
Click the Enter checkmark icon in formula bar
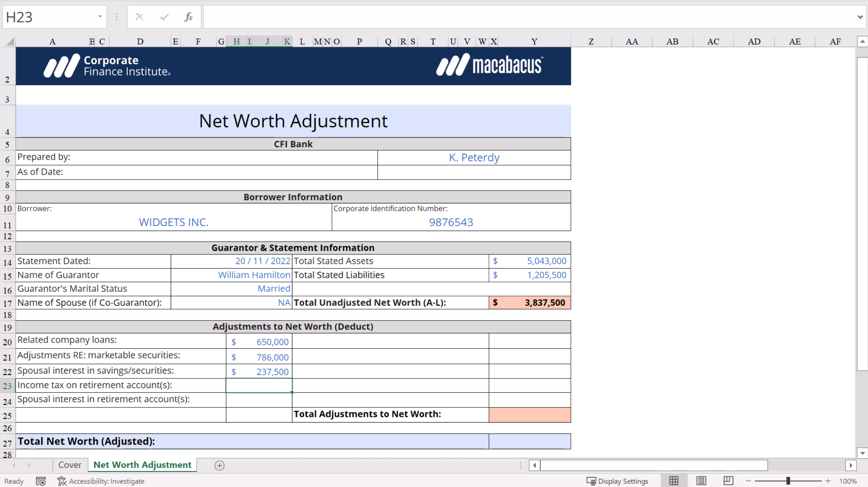tap(164, 17)
